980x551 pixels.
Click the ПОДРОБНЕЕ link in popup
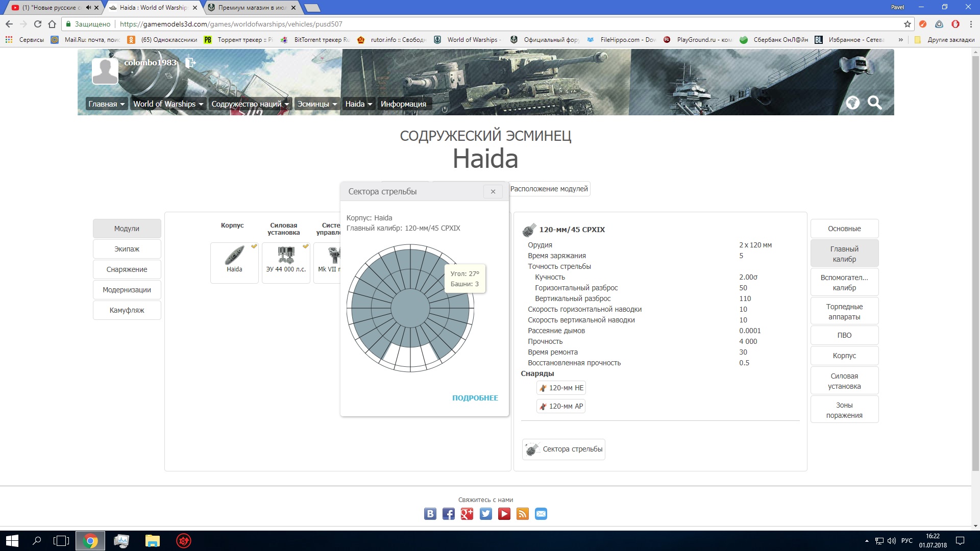pos(475,398)
